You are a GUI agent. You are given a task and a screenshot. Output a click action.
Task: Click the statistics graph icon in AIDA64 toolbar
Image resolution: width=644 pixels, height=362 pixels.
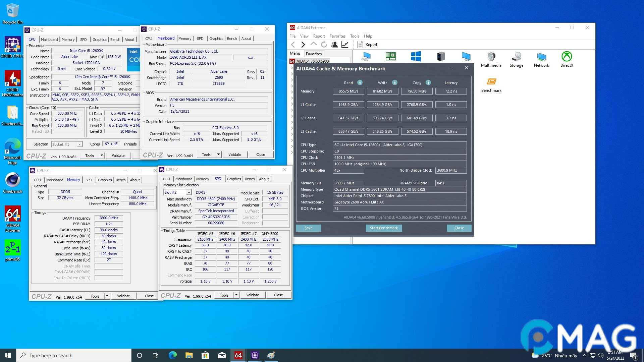pyautogui.click(x=345, y=44)
